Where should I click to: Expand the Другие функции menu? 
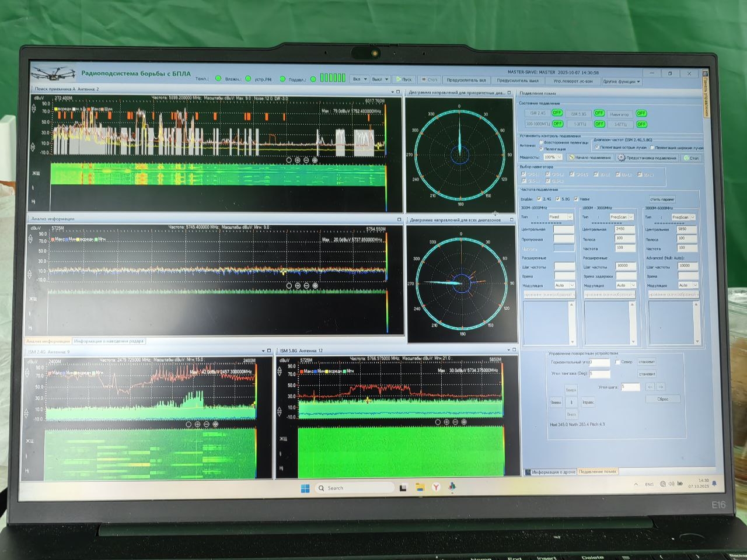622,82
